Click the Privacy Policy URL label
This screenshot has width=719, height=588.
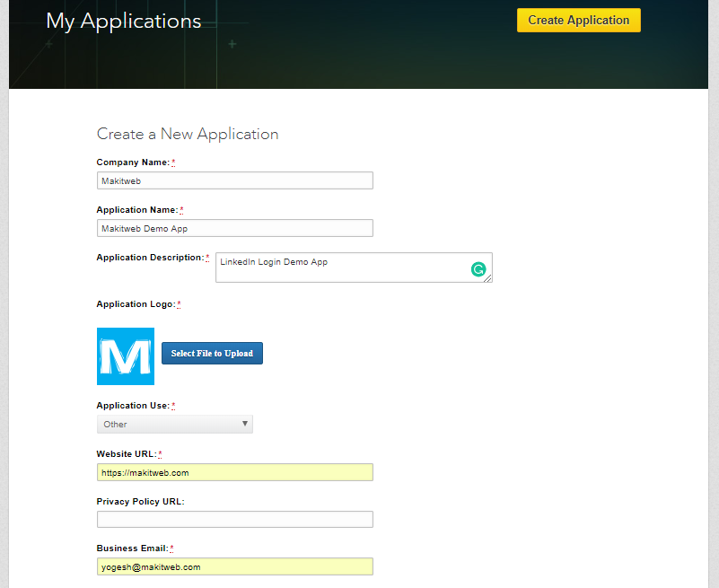click(140, 501)
